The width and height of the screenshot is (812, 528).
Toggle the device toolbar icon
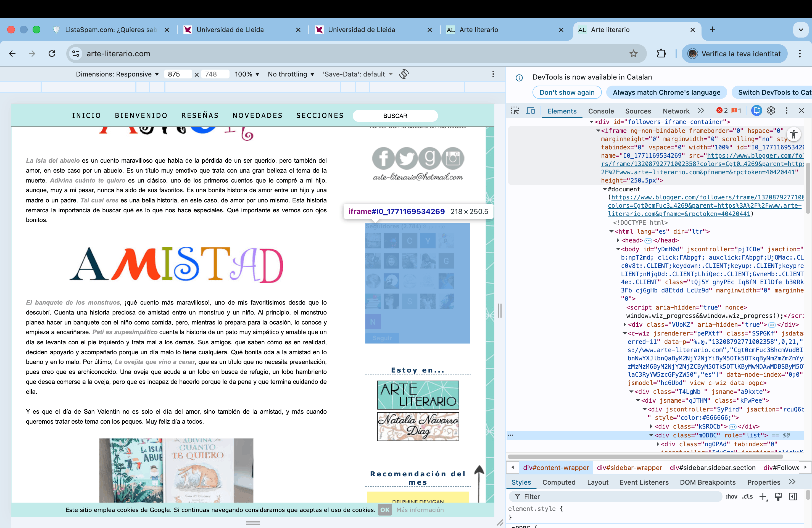click(x=530, y=110)
